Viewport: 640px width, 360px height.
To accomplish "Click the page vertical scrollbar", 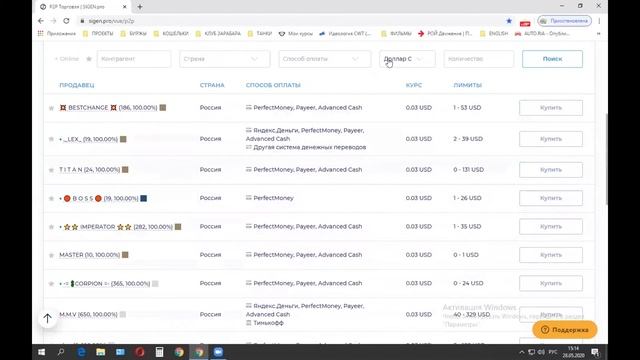I will 606,159.
